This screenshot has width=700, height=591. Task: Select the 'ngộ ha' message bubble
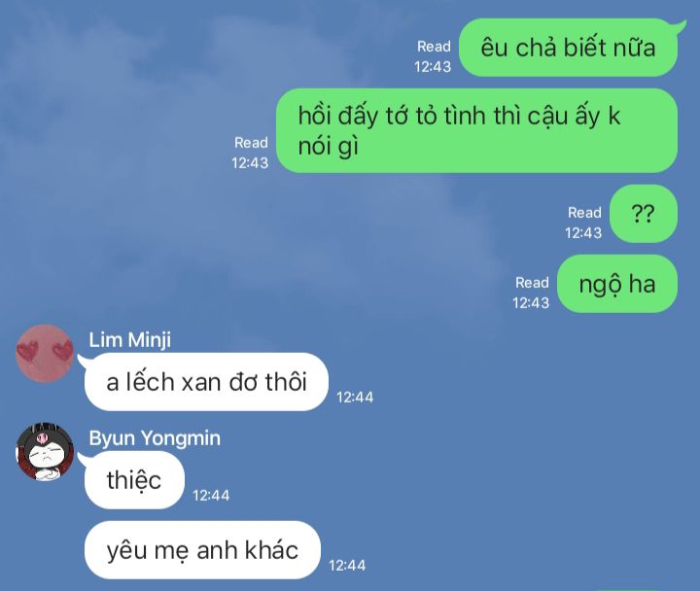tap(617, 284)
